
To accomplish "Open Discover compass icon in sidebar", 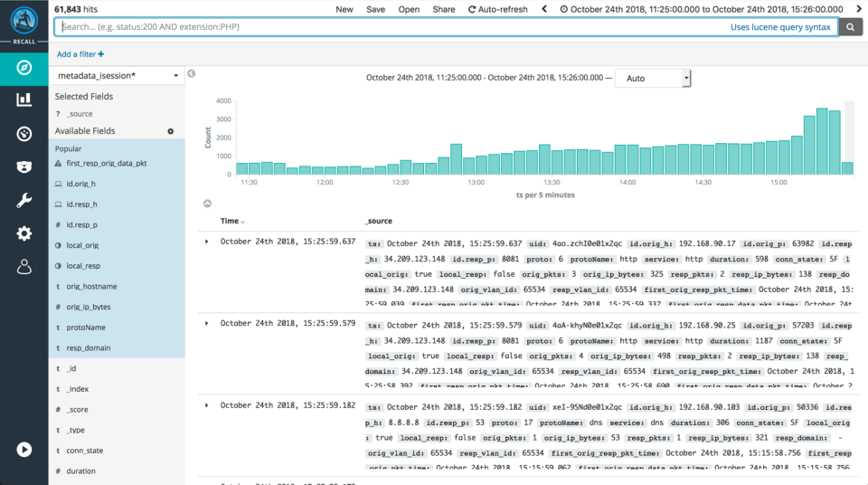I will click(x=24, y=68).
